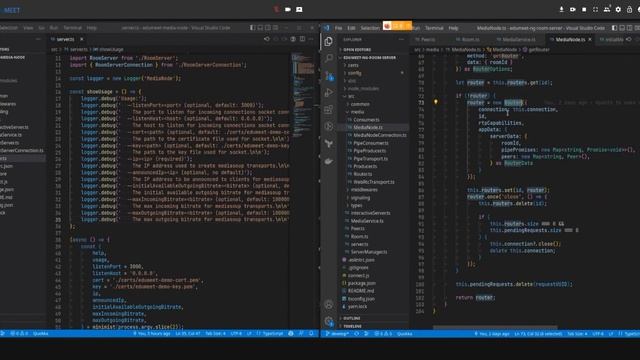
Task: Open Terminal menu in right VS Code window
Action: (434, 28)
